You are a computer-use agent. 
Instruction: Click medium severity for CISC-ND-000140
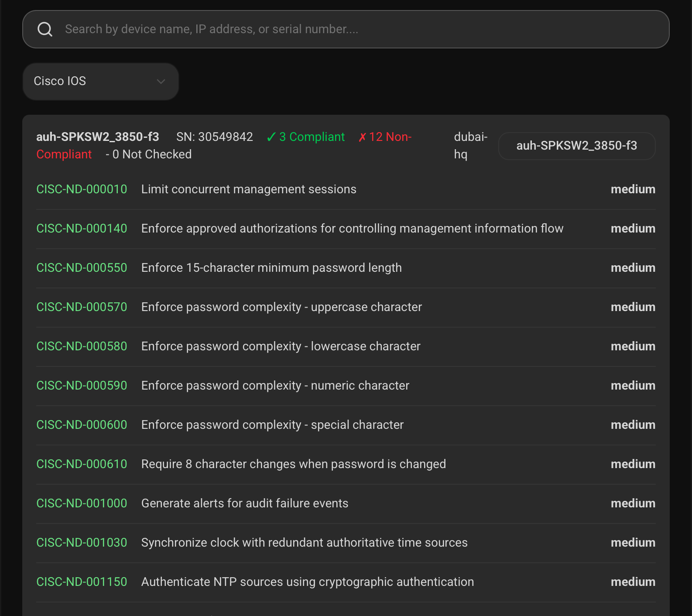[633, 229]
